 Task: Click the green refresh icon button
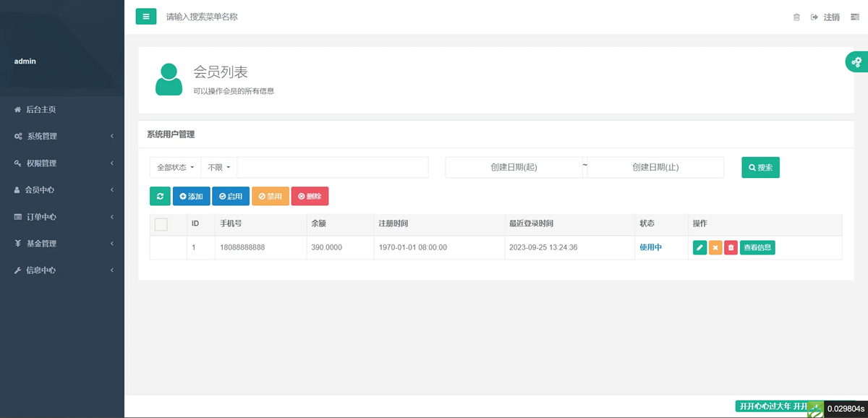(160, 196)
